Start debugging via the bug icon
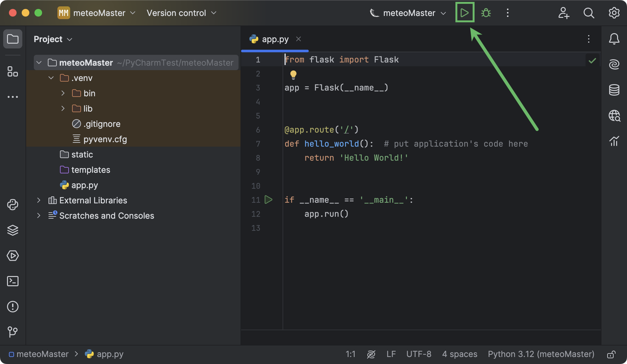Image resolution: width=627 pixels, height=364 pixels. coord(486,13)
